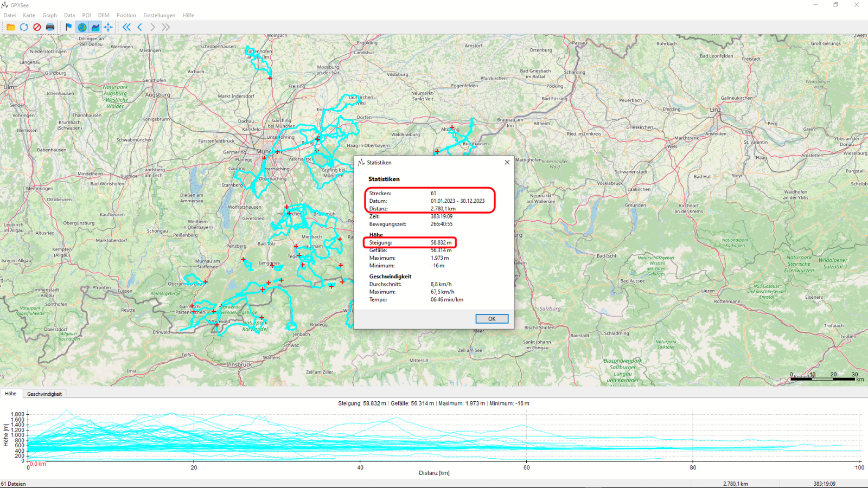Open the POI menu

click(x=87, y=15)
